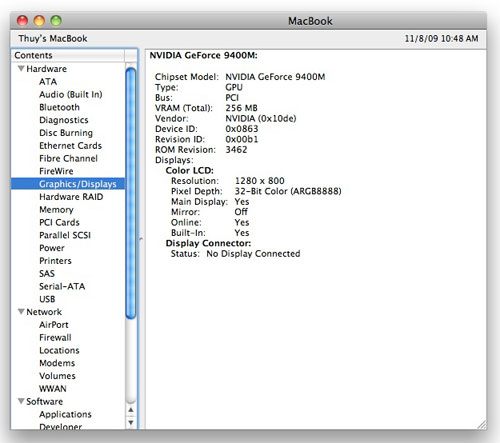500x443 pixels.
Task: Click the scroll down arrow in sidebar
Action: 131,423
